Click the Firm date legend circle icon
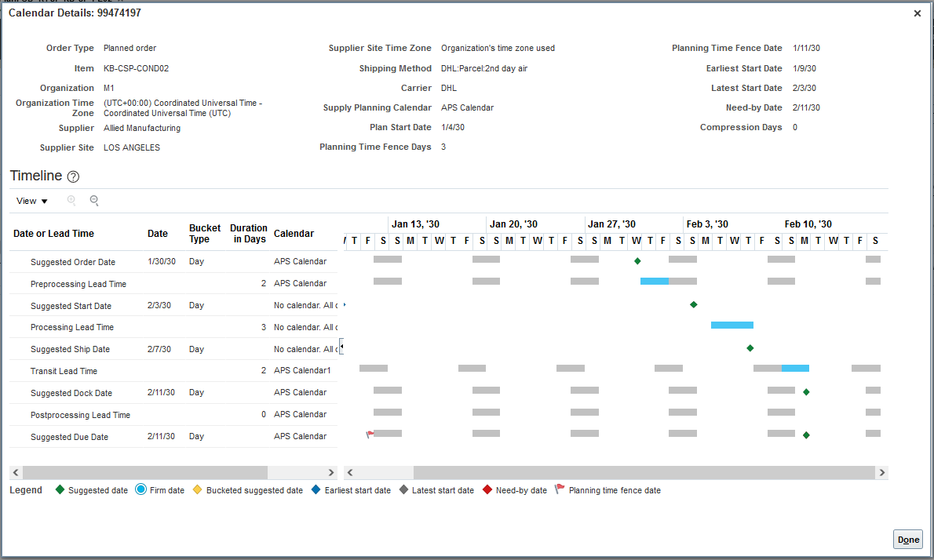Image resolution: width=934 pixels, height=560 pixels. click(x=140, y=489)
